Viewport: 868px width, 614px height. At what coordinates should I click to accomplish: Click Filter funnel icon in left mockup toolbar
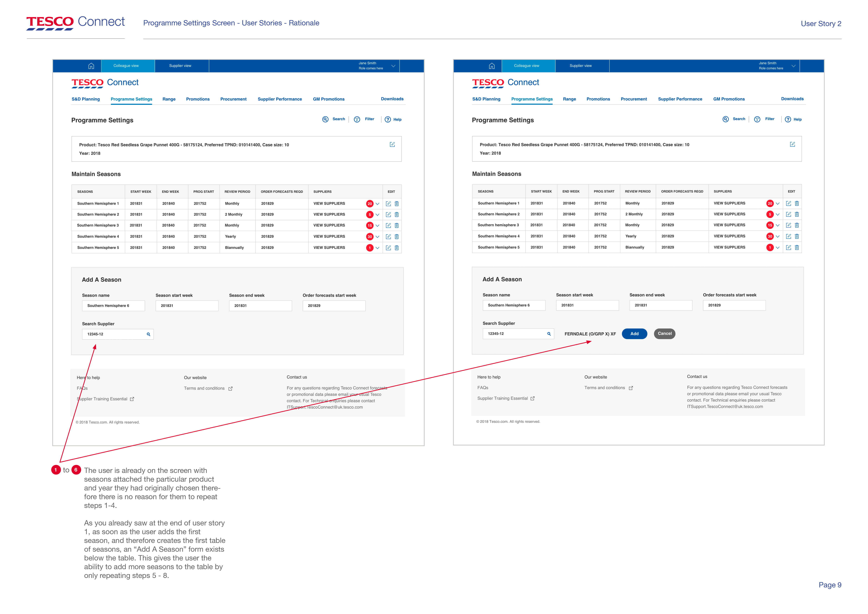(x=357, y=120)
